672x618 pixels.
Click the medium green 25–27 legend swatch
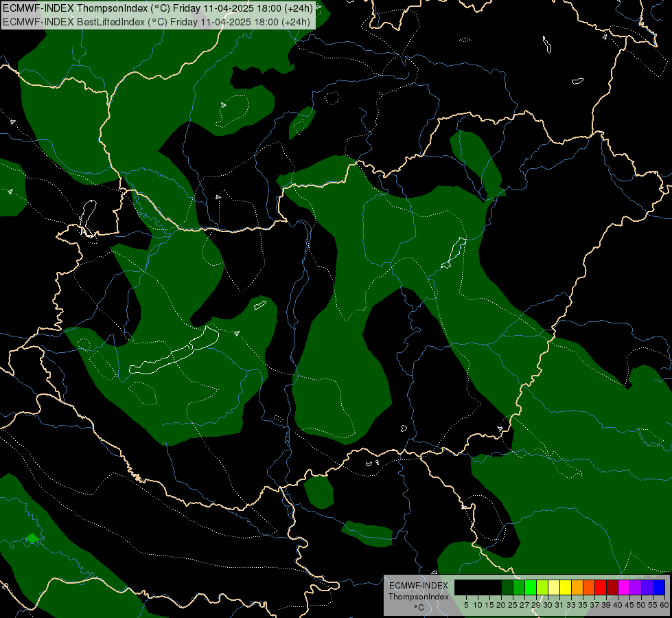pyautogui.click(x=519, y=587)
